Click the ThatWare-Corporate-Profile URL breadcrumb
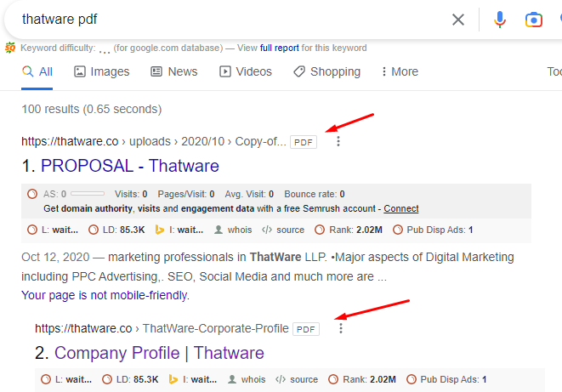This screenshot has height=392, width=562. click(162, 328)
